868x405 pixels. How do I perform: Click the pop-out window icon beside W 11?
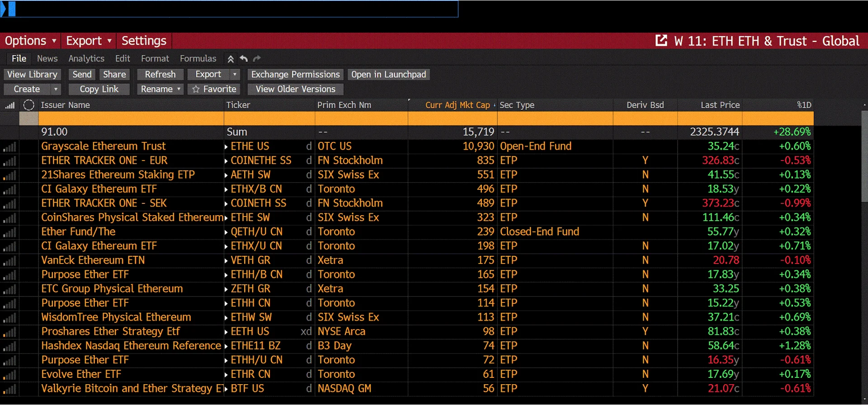[x=661, y=41]
